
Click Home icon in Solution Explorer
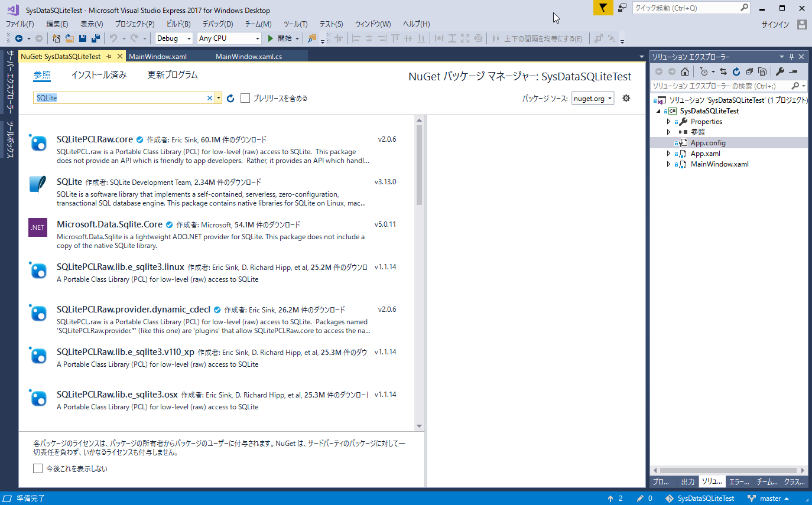(x=684, y=71)
